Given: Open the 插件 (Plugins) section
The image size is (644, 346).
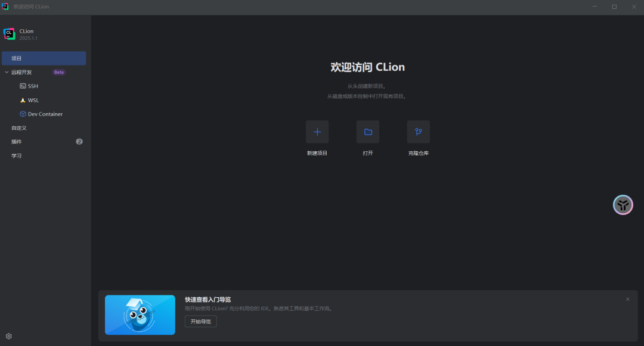Looking at the screenshot, I should coord(17,141).
